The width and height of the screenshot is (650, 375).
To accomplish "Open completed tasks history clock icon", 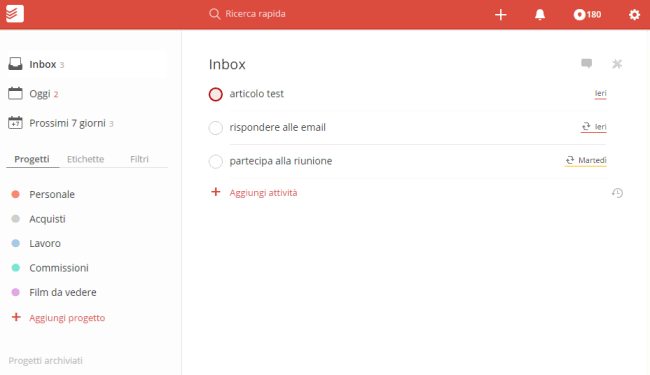I will click(x=617, y=193).
